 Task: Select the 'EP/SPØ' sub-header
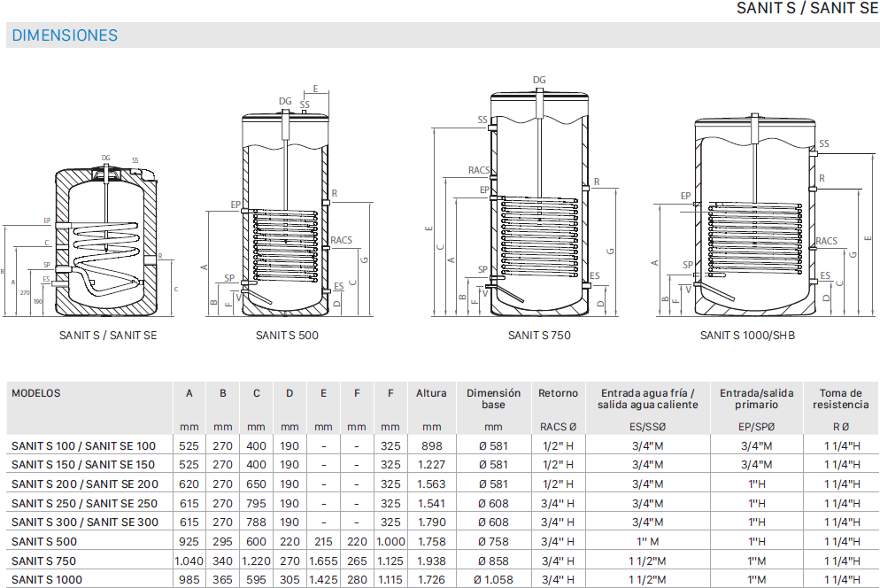[x=757, y=427]
